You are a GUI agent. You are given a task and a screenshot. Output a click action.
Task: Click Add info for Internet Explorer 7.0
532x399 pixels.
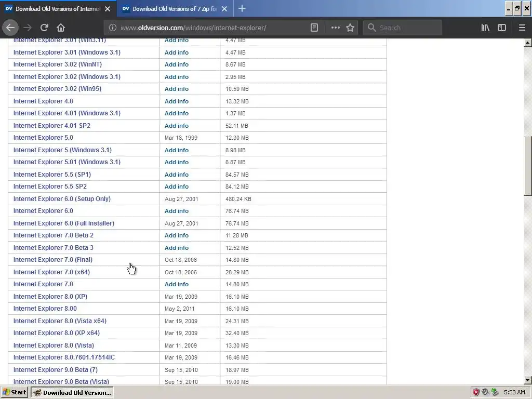point(177,284)
